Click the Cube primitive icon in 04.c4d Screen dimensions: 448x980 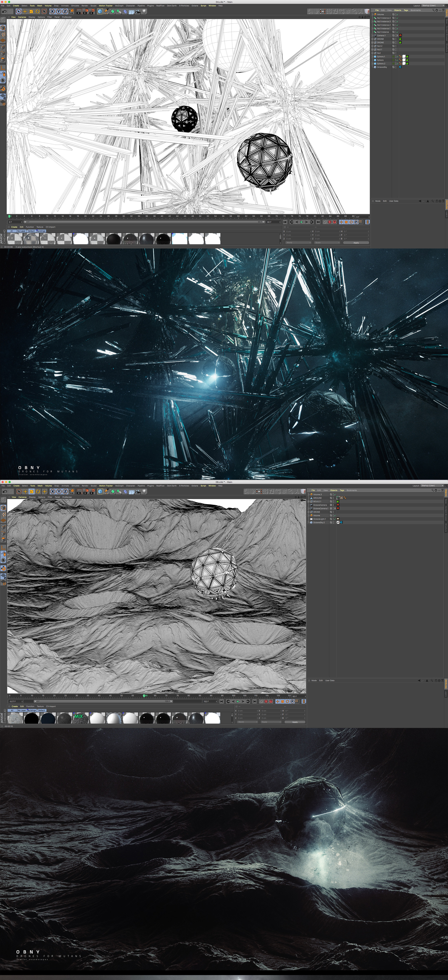100,11
